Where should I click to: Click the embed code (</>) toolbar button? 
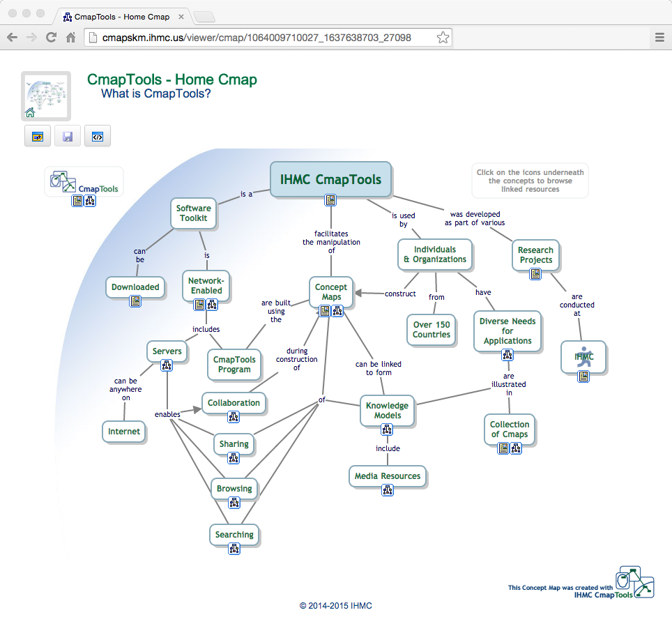coord(98,137)
